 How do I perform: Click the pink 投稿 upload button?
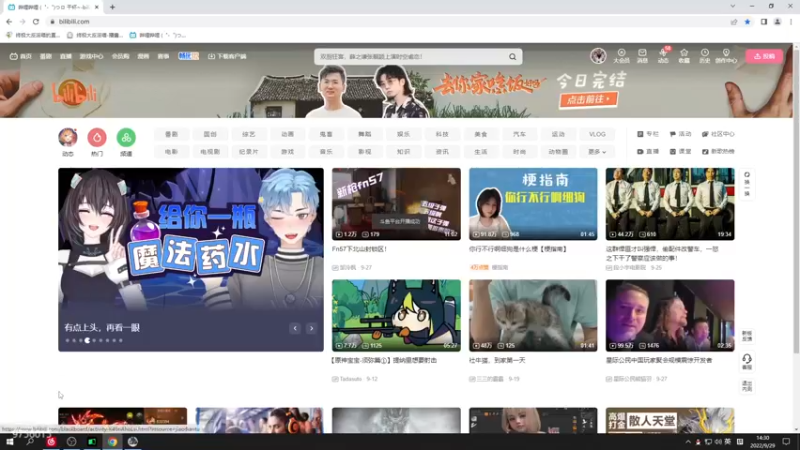coord(764,56)
